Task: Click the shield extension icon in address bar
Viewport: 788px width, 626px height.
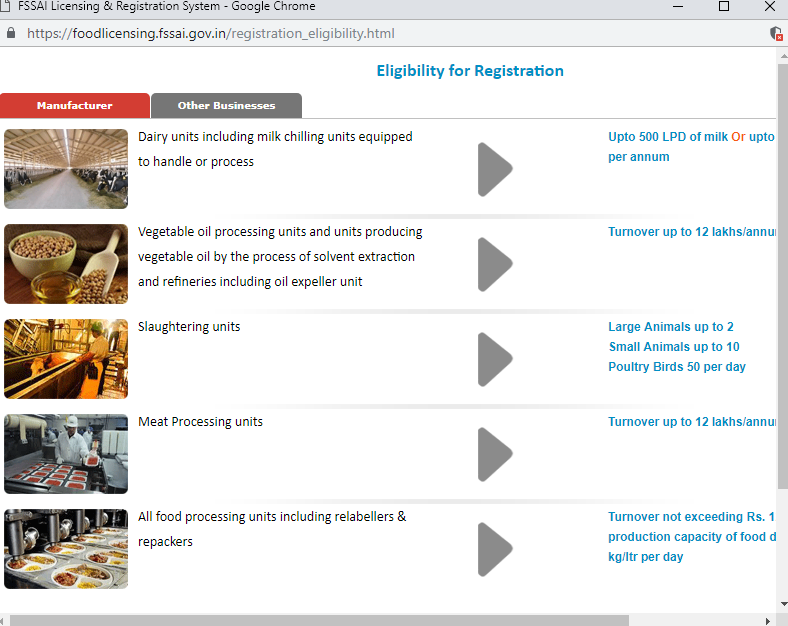Action: (776, 34)
